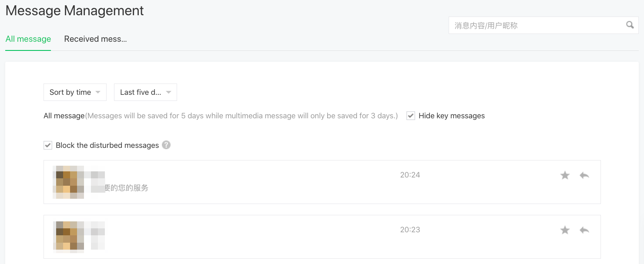Click the avatar of the 20:23 message
The image size is (644, 264).
pyautogui.click(x=68, y=237)
